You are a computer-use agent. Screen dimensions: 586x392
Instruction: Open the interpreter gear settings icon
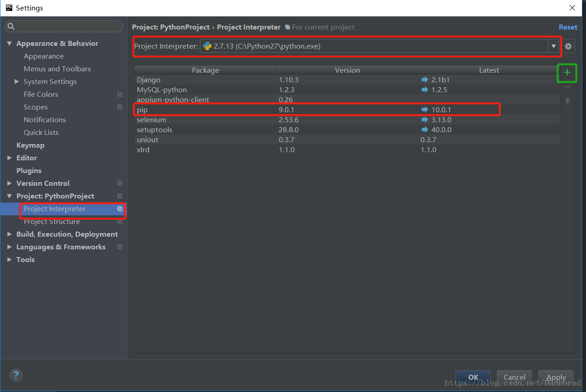568,46
